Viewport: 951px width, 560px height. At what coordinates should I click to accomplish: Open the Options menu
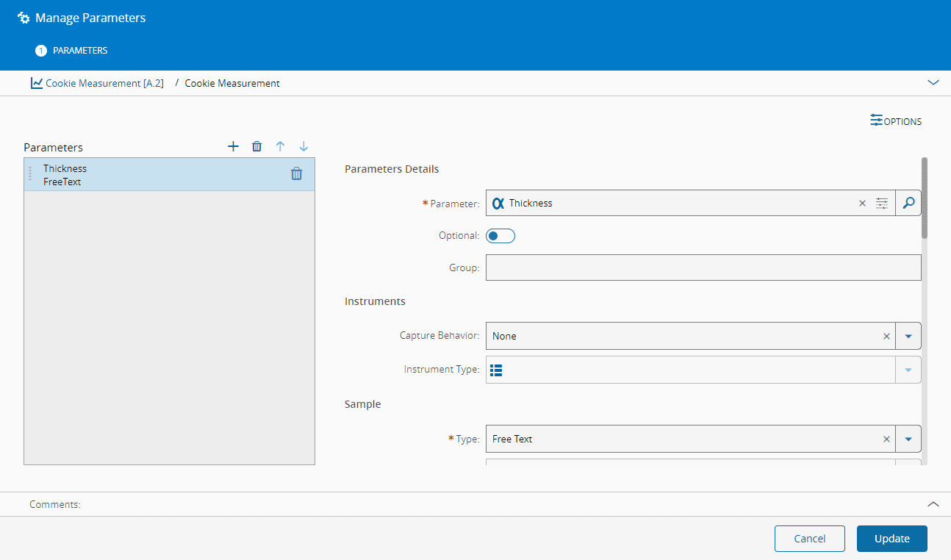click(895, 121)
